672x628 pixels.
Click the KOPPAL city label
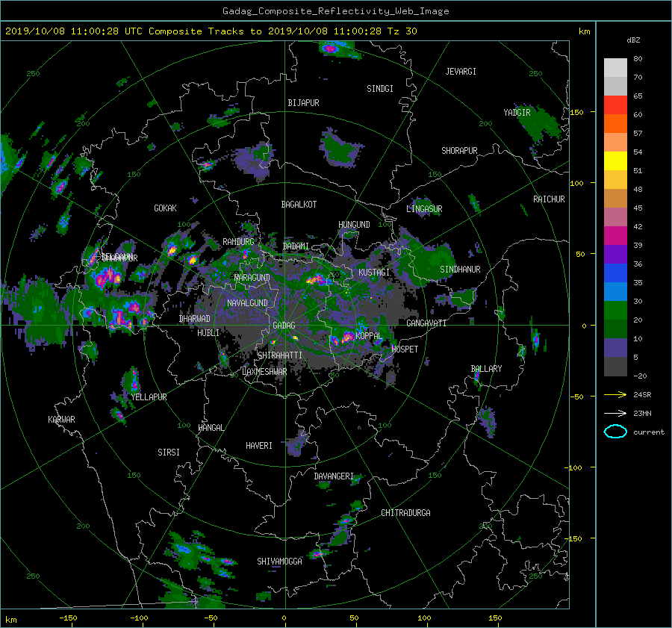[x=369, y=335]
